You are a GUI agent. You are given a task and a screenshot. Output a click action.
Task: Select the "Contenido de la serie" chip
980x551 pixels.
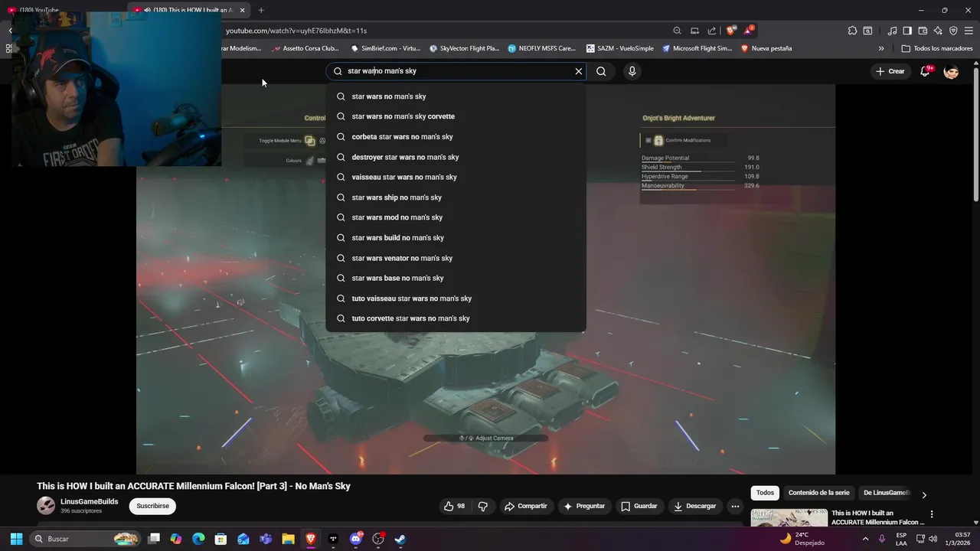[x=818, y=493]
